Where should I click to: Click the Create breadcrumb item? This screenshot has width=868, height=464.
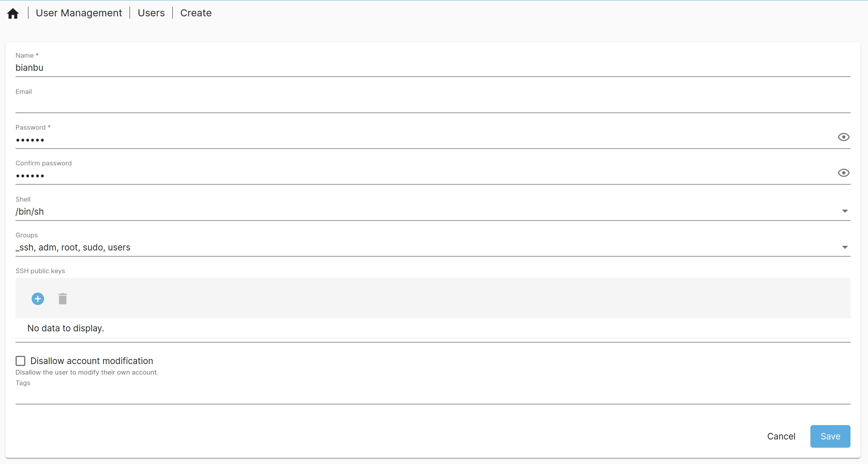pyautogui.click(x=196, y=13)
